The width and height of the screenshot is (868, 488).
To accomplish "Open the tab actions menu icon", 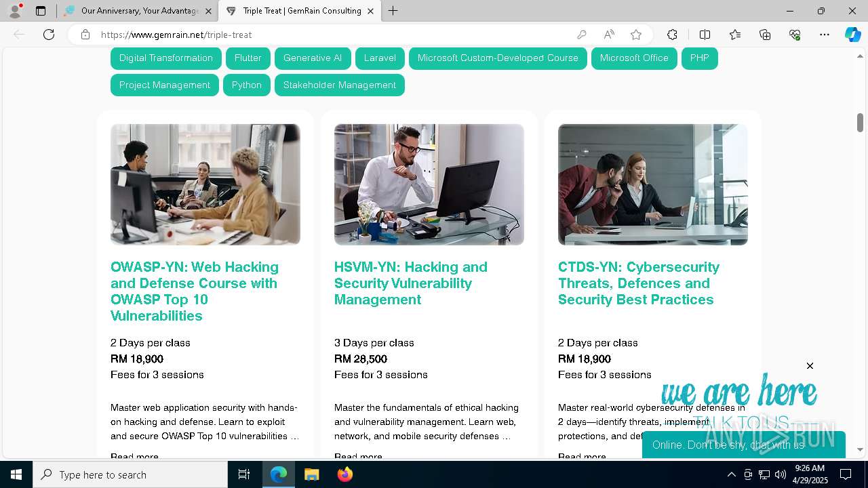I will (41, 11).
